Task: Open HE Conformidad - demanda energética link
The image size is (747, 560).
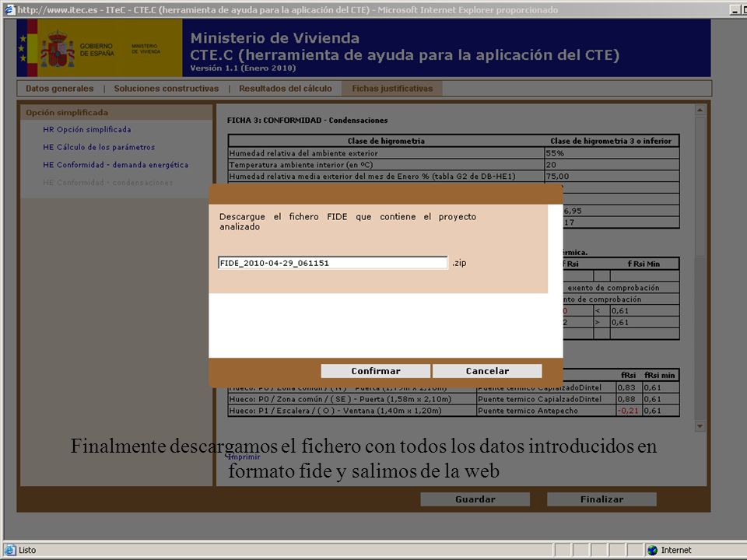Action: [115, 165]
